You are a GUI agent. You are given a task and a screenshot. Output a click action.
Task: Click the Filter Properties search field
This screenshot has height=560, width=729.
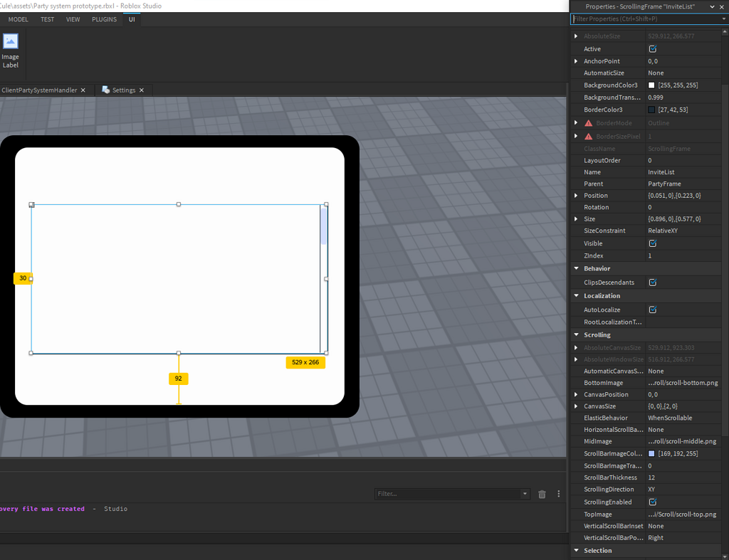tap(641, 19)
